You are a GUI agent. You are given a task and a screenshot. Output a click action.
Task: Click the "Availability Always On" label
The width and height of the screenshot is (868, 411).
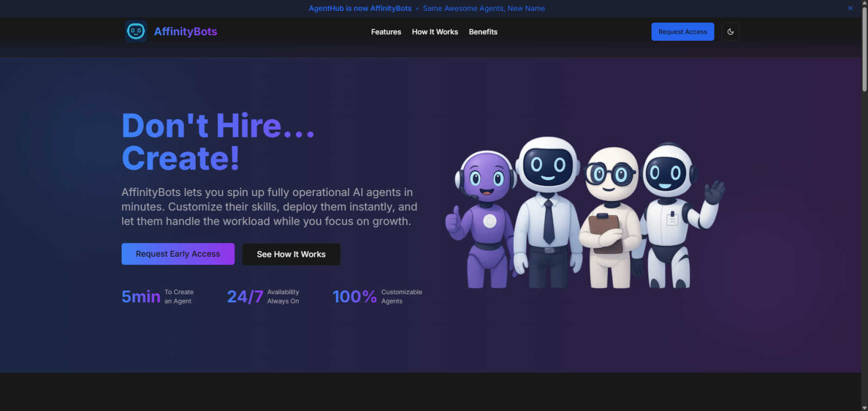click(283, 296)
